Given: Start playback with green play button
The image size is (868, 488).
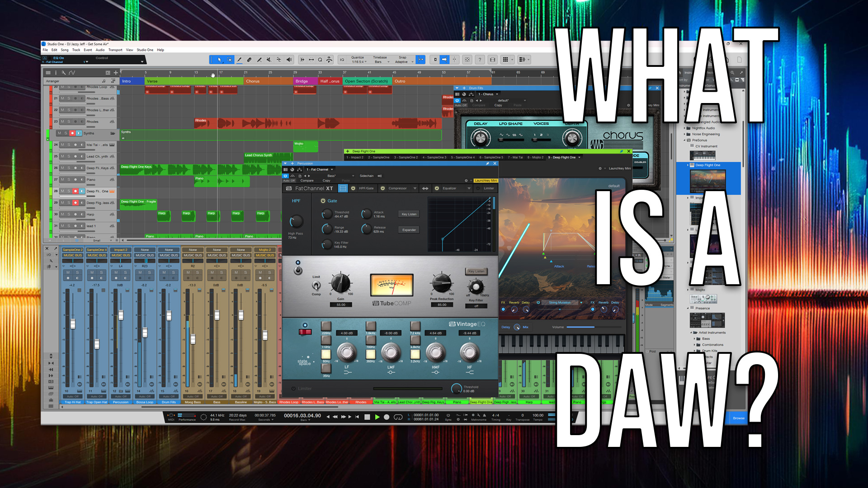Looking at the screenshot, I should [x=377, y=417].
